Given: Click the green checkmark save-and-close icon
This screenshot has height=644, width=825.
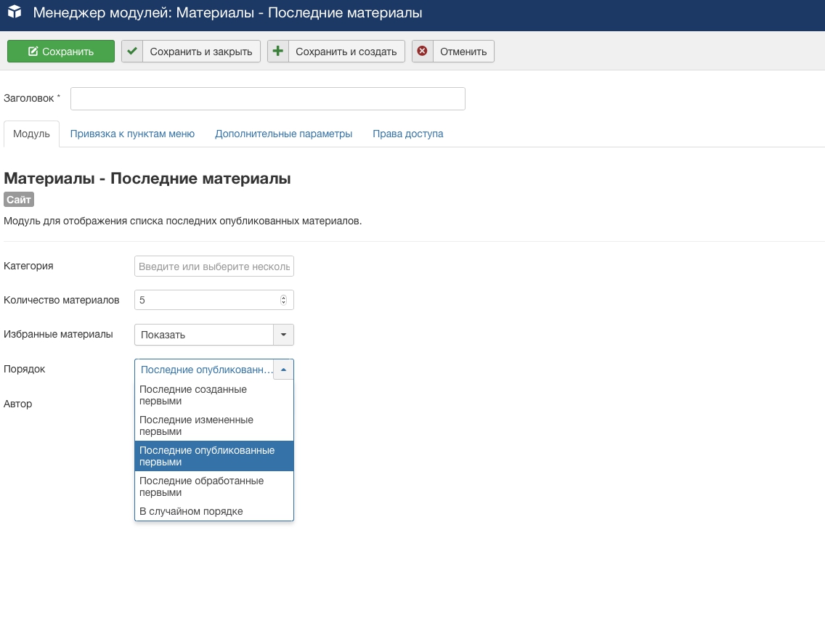Looking at the screenshot, I should [x=132, y=52].
